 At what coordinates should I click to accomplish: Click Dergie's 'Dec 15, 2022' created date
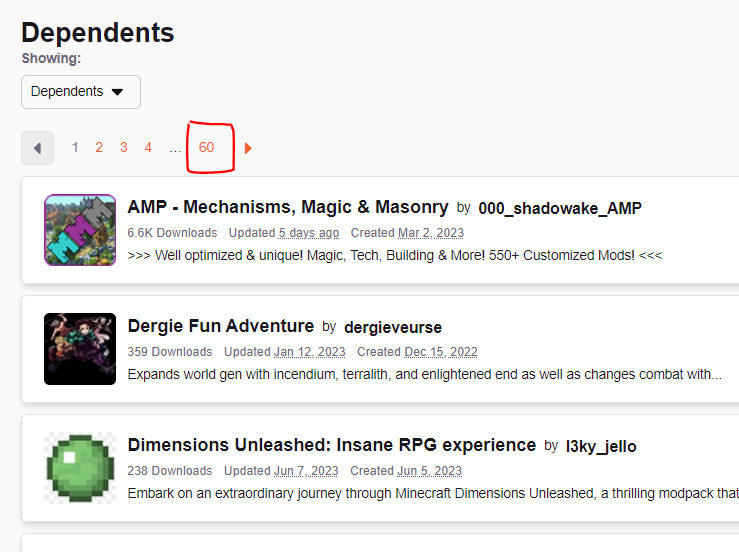coord(441,352)
